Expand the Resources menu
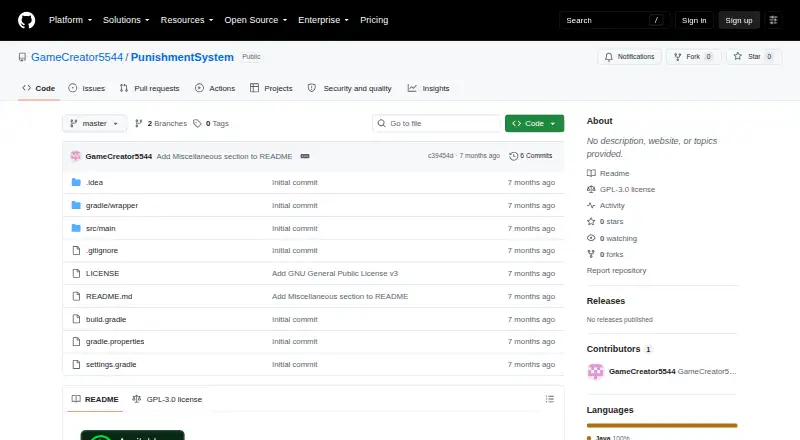The height and width of the screenshot is (440, 800). [187, 20]
